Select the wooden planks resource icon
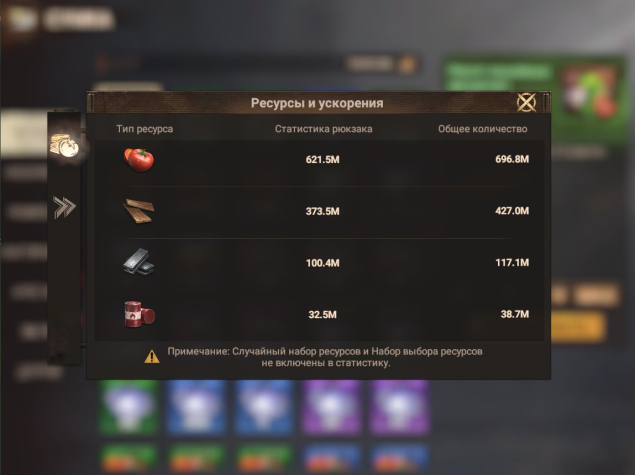635x475 pixels. click(x=139, y=211)
